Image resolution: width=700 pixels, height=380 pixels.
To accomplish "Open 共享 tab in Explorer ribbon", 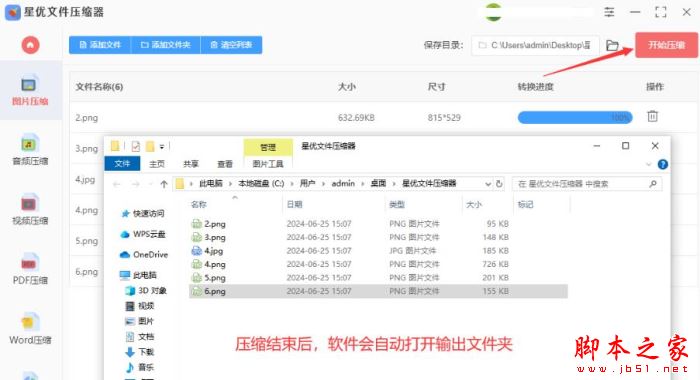I will pyautogui.click(x=191, y=164).
